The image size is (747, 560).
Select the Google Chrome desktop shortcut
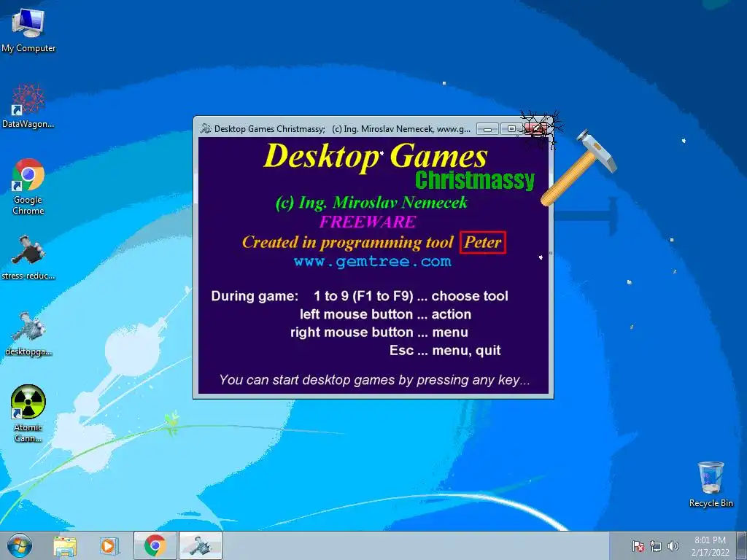pyautogui.click(x=28, y=186)
